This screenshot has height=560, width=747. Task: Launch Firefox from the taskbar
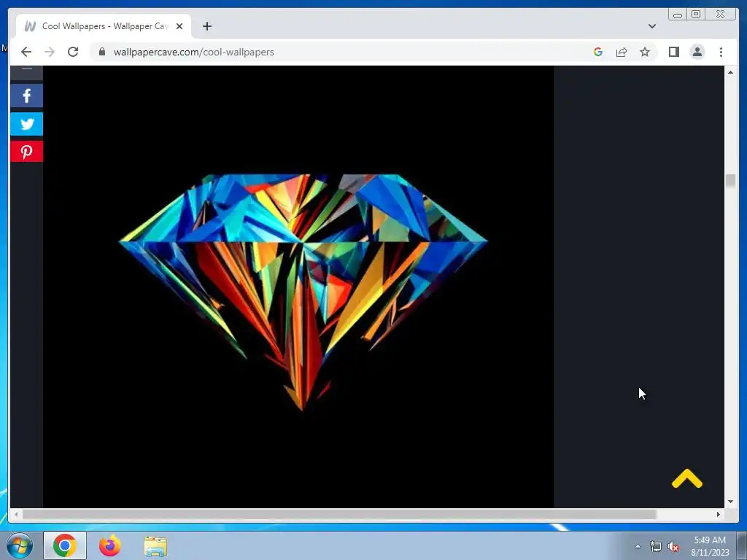tap(110, 545)
